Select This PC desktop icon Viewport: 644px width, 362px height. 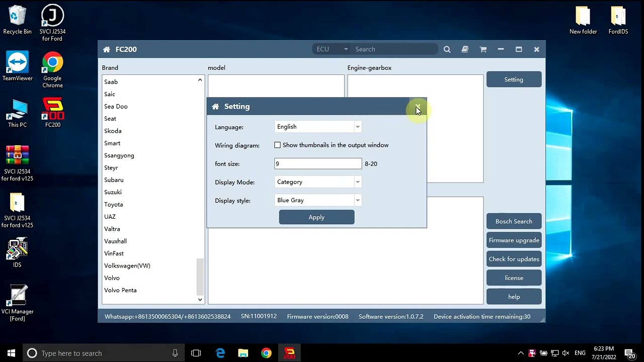click(17, 113)
